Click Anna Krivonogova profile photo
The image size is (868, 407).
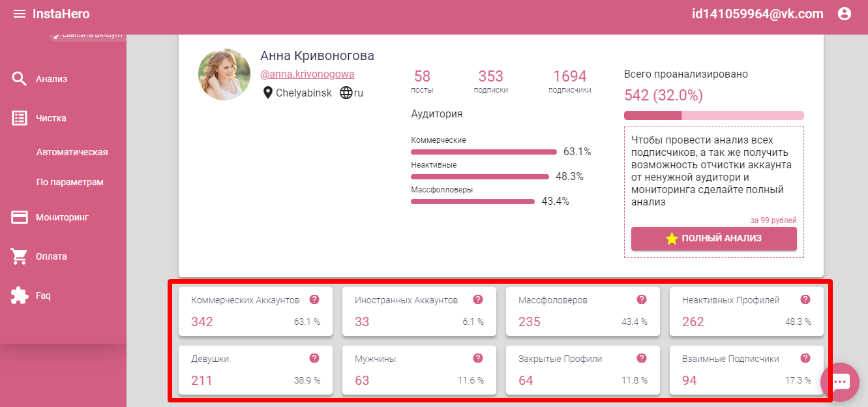(224, 74)
